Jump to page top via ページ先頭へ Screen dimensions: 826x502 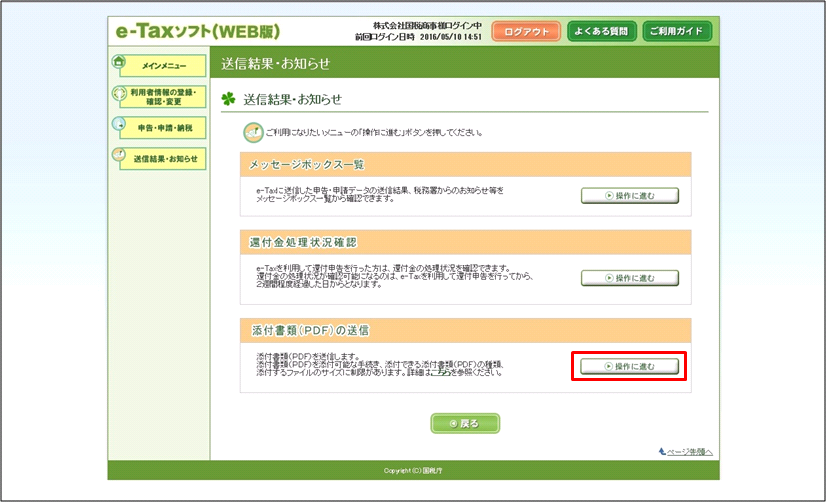(690, 452)
